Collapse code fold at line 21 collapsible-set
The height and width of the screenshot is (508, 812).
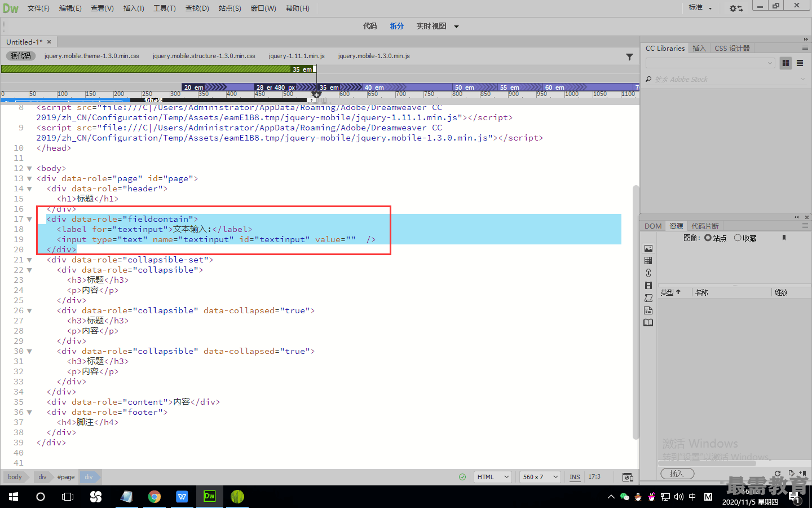point(29,260)
